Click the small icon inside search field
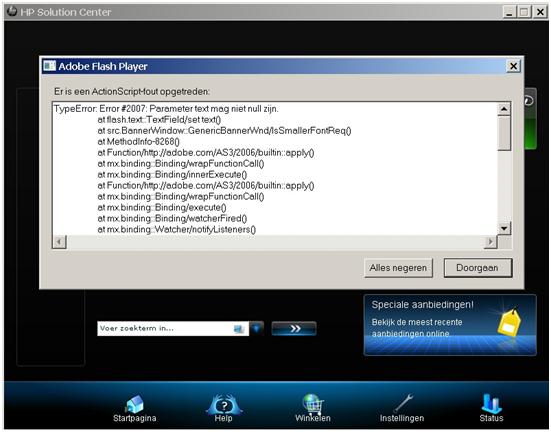This screenshot has height=432, width=551. [239, 329]
